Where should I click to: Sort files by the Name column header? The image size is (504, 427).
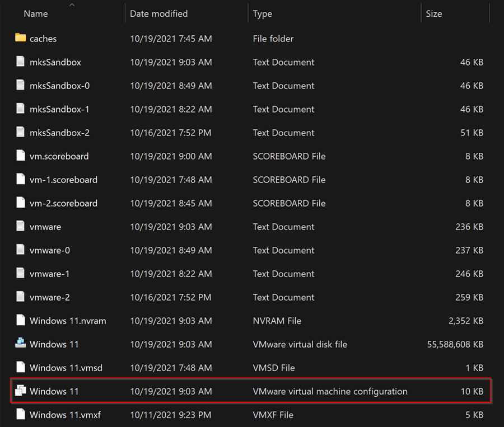click(x=36, y=14)
